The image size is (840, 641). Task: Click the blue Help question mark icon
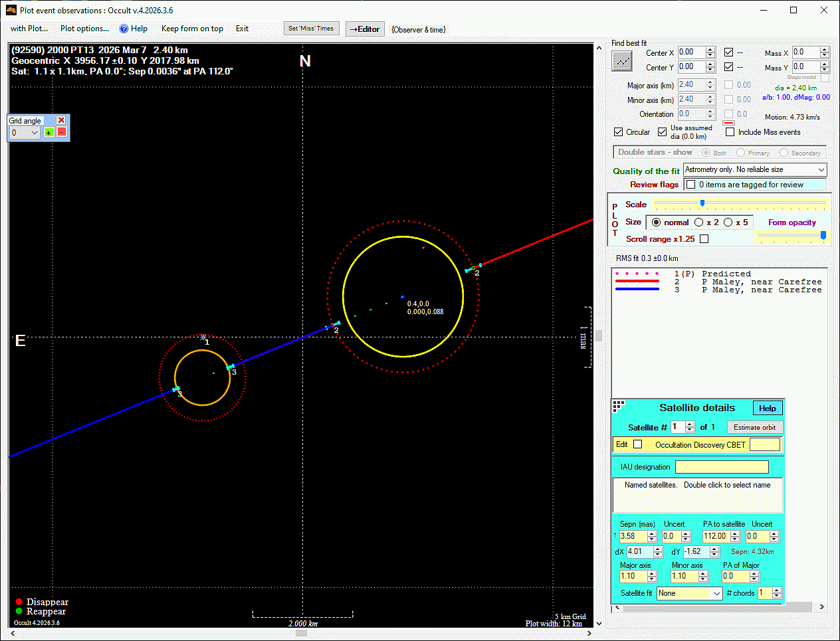click(124, 29)
